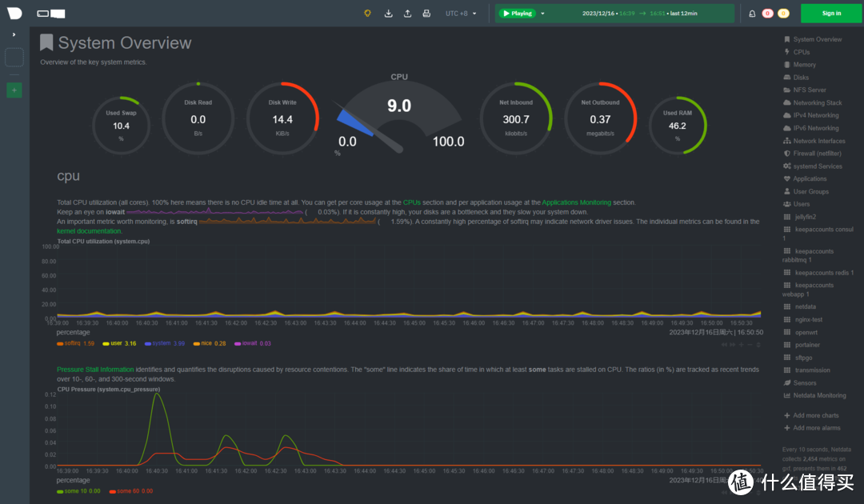Click the Used RAM gauge
864x504 pixels.
pos(678,126)
